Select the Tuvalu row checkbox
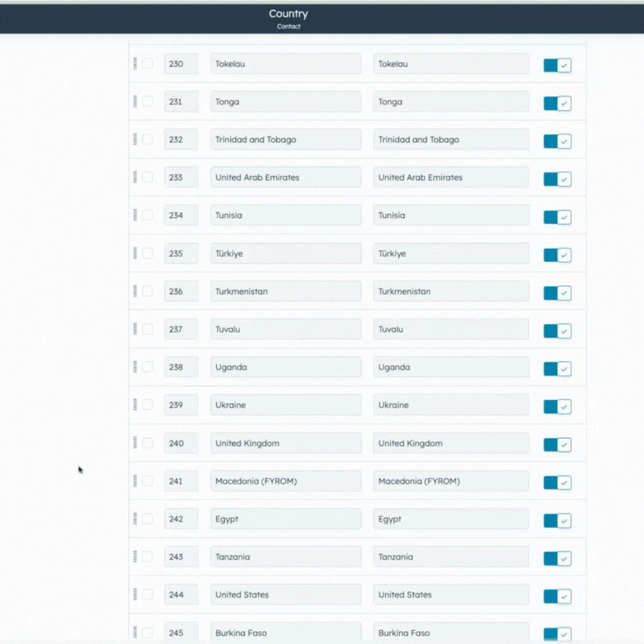 coord(147,328)
